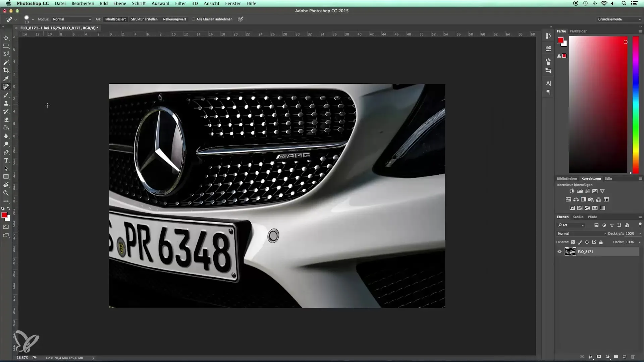Select the Crop tool
This screenshot has width=644, height=362.
point(6,70)
